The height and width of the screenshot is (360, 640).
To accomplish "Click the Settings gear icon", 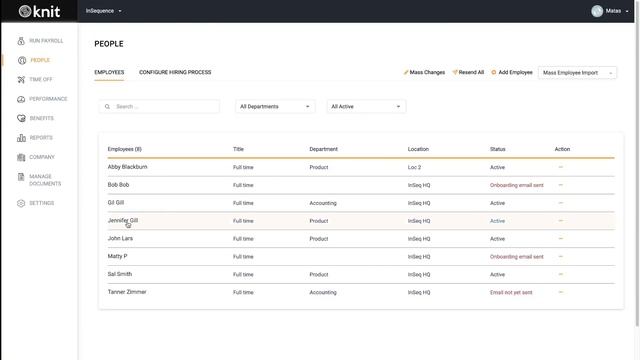I will (x=21, y=203).
